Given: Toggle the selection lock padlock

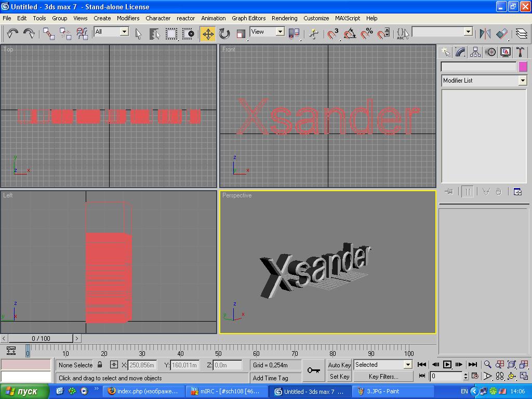Looking at the screenshot, I should tap(100, 365).
